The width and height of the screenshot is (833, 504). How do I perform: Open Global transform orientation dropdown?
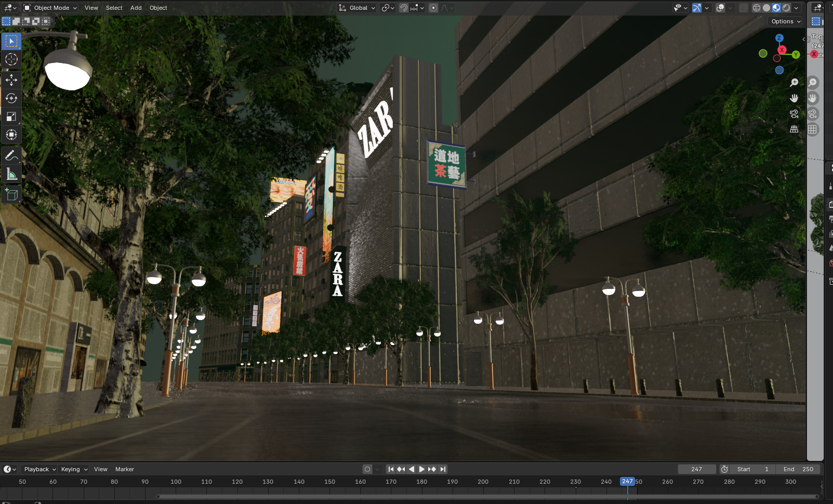(x=356, y=8)
